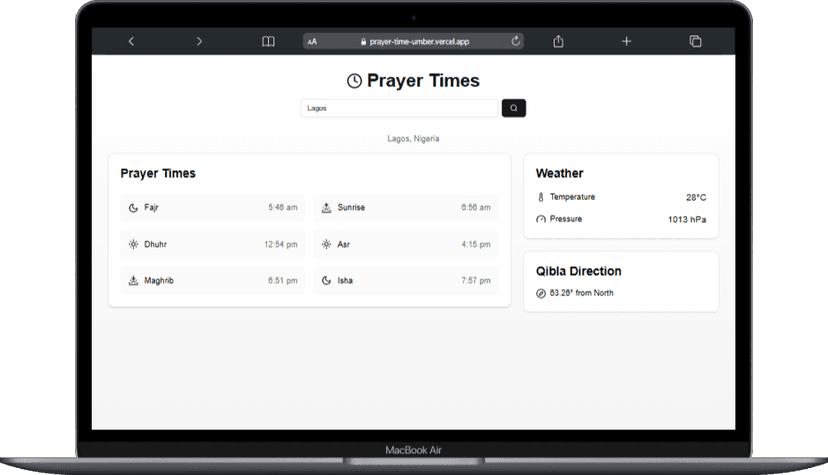Click the browser forward arrow

coord(199,41)
